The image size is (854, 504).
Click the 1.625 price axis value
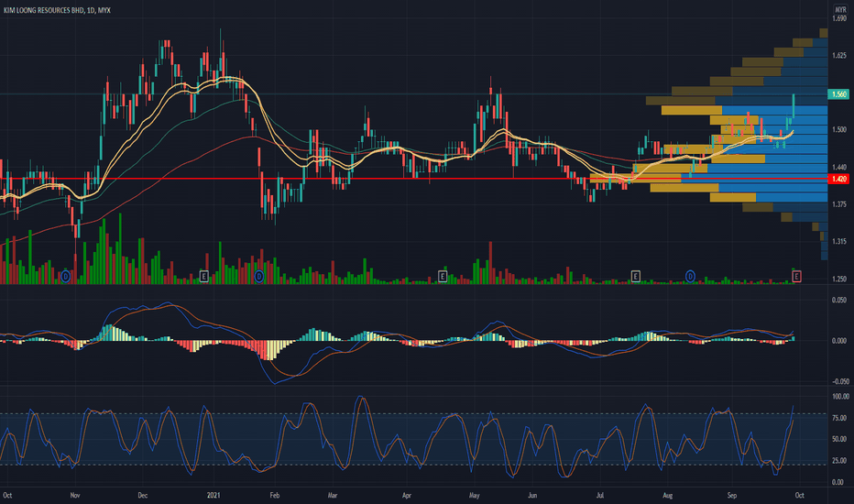tap(839, 56)
